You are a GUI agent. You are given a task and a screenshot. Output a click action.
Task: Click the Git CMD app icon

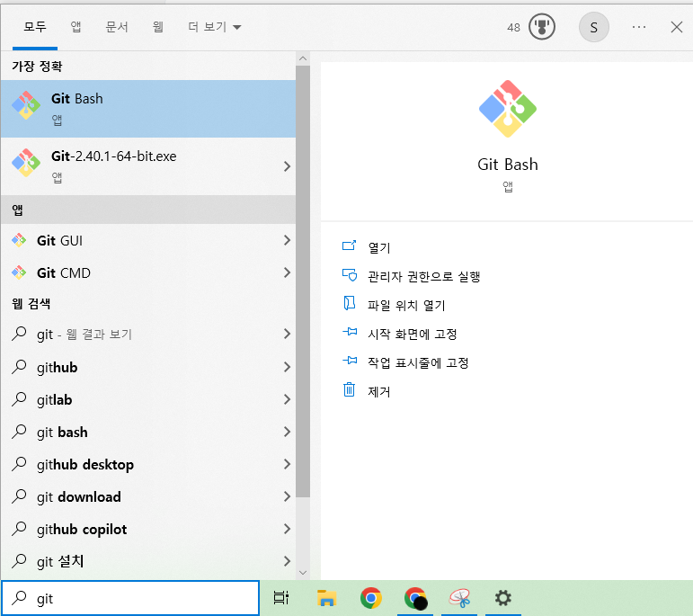tap(19, 272)
